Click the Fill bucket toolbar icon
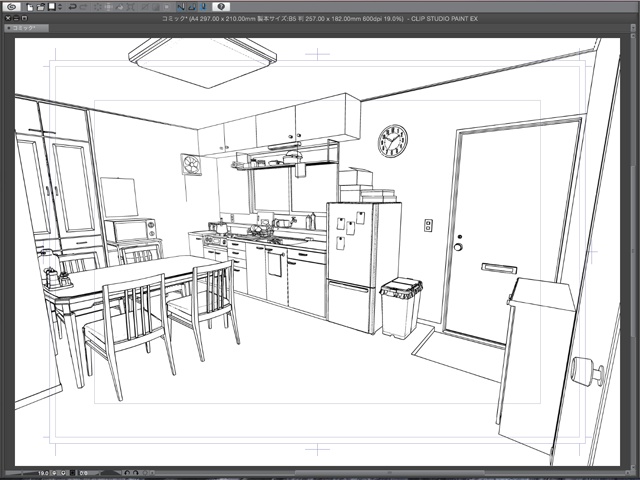Viewport: 640px width, 480px height. point(120,7)
